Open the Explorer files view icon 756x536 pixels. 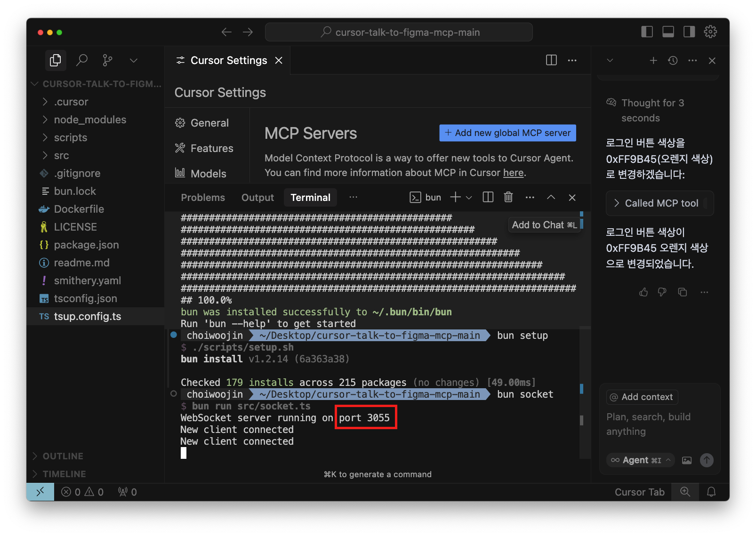tap(56, 60)
